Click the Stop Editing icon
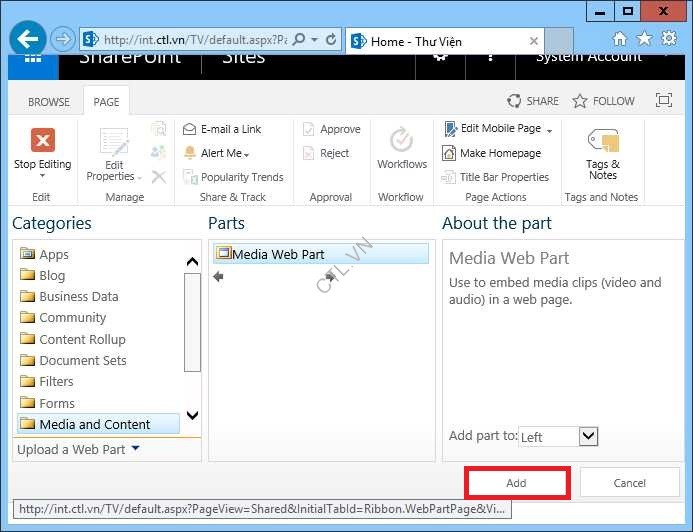 (x=42, y=140)
